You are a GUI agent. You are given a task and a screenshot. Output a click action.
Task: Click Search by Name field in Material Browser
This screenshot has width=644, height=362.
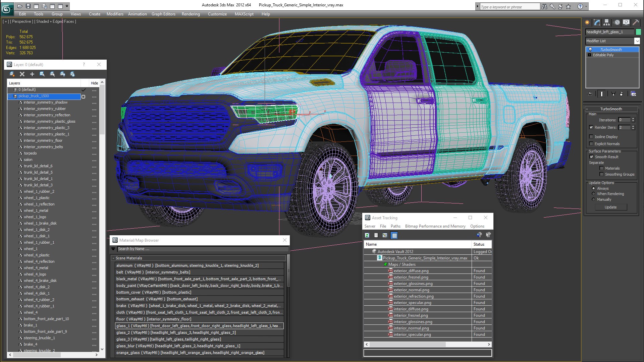point(203,249)
